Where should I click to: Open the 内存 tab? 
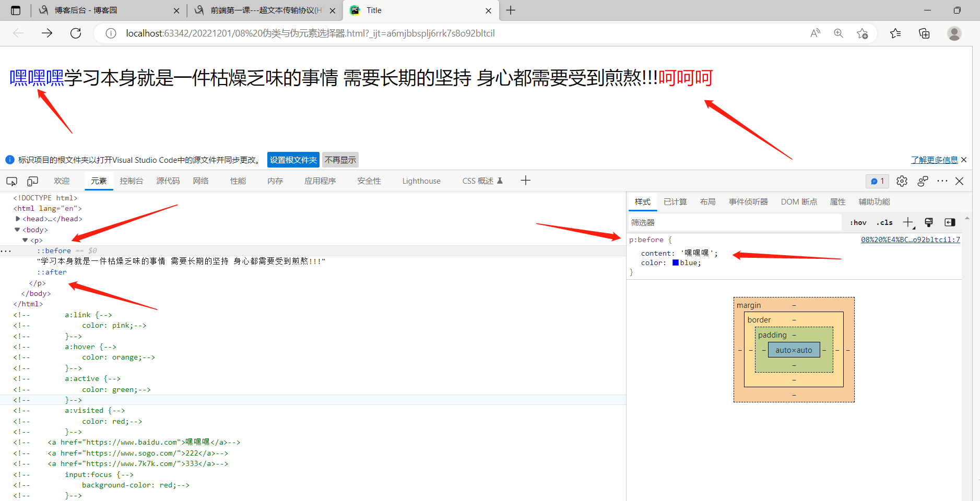click(x=275, y=181)
